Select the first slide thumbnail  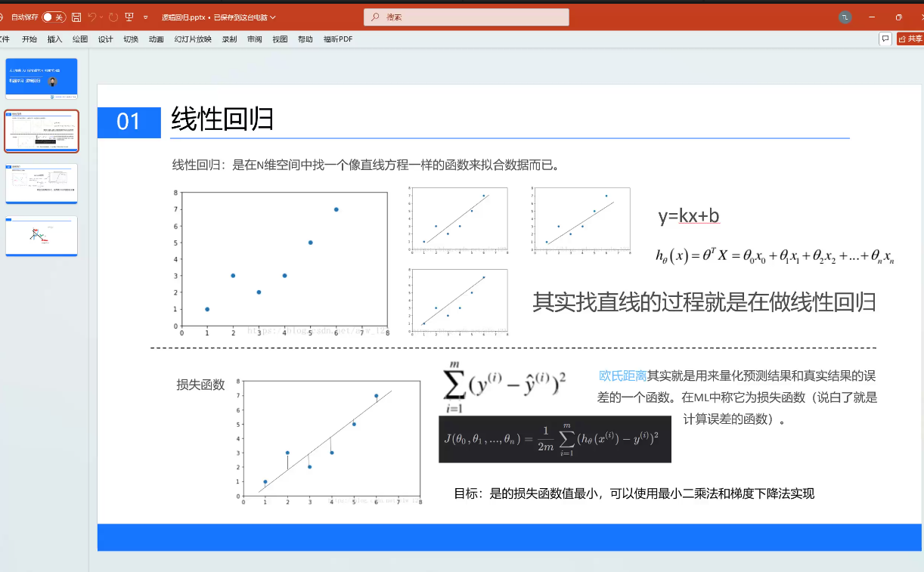(42, 79)
